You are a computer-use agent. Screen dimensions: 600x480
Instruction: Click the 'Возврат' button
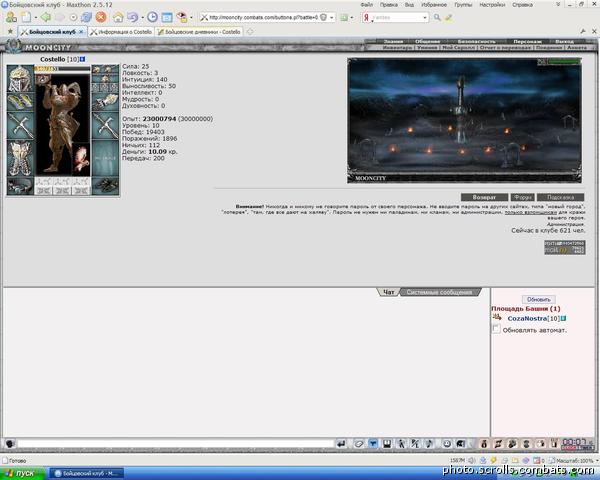(x=484, y=198)
